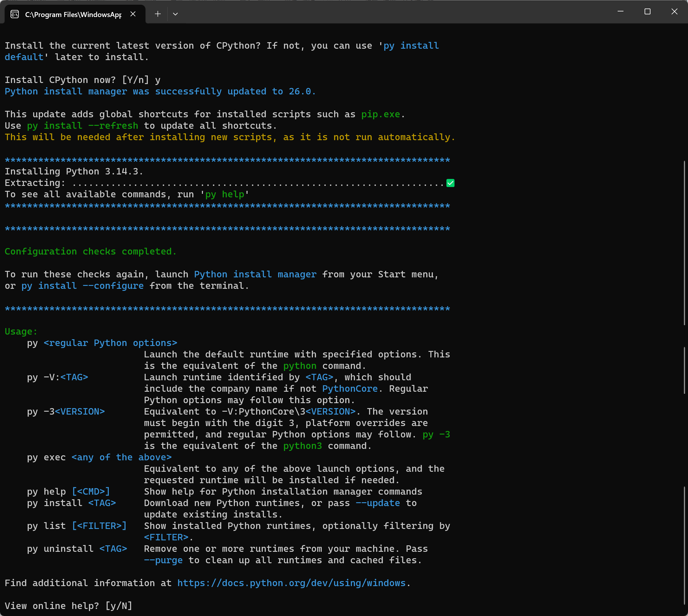Click the green 'py help' command text

224,194
